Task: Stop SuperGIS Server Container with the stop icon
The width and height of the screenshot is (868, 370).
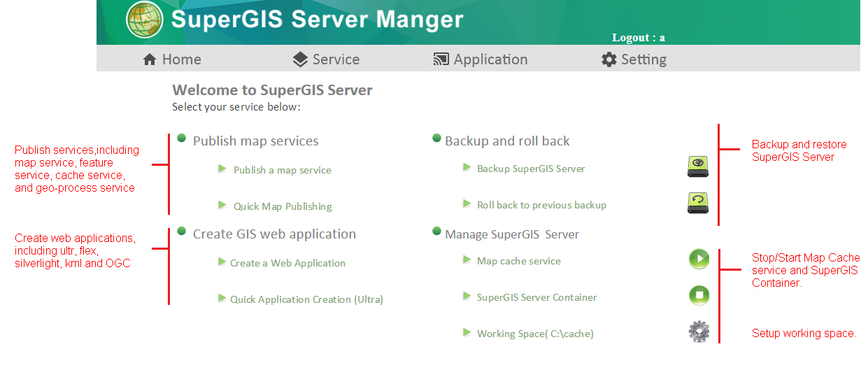Action: pyautogui.click(x=699, y=295)
